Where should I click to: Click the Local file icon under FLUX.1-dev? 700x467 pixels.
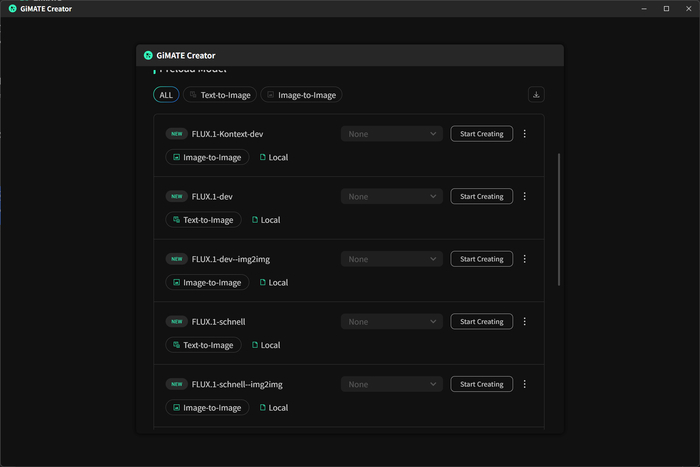point(255,220)
